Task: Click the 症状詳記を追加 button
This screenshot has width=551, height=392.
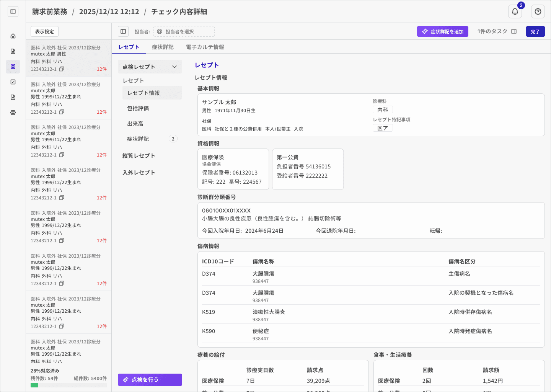Action: (x=443, y=31)
